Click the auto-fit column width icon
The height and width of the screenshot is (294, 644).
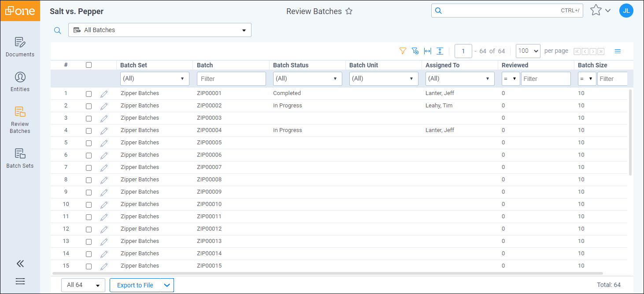(x=427, y=51)
